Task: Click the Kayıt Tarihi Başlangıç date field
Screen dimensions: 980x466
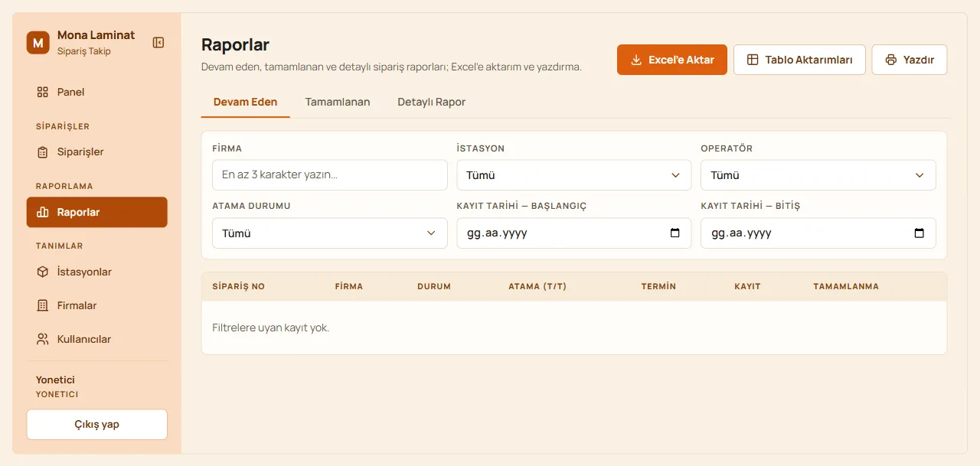Action: [574, 233]
